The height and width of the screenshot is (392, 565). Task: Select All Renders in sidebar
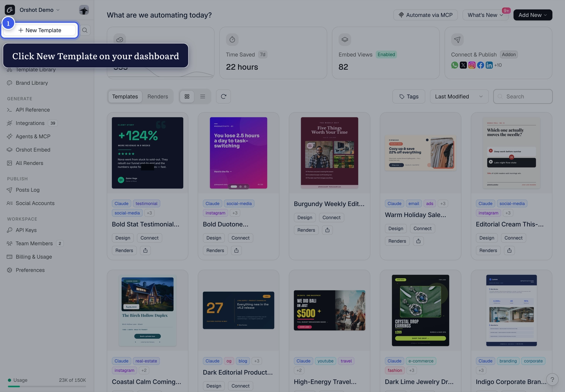(29, 163)
